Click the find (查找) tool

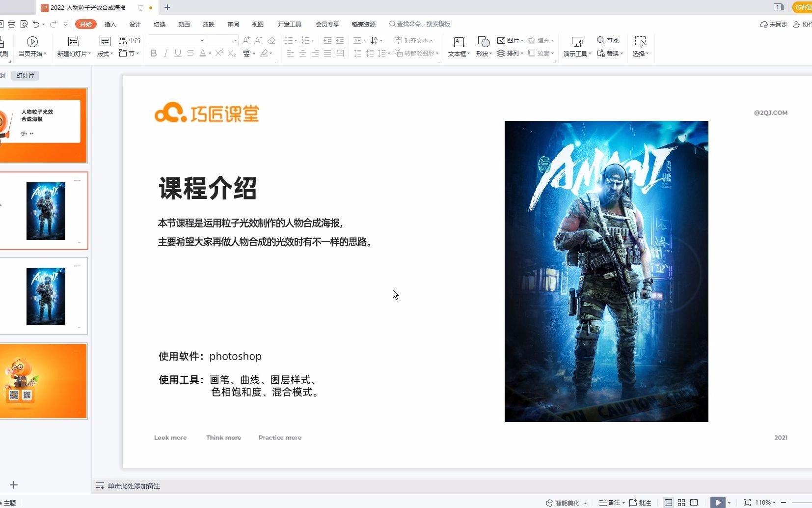608,40
